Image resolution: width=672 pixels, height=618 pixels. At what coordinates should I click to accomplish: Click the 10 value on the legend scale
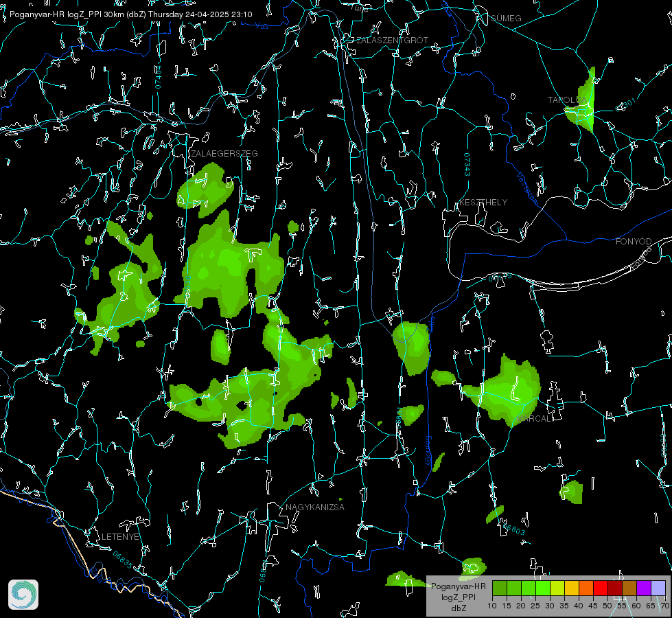click(492, 606)
